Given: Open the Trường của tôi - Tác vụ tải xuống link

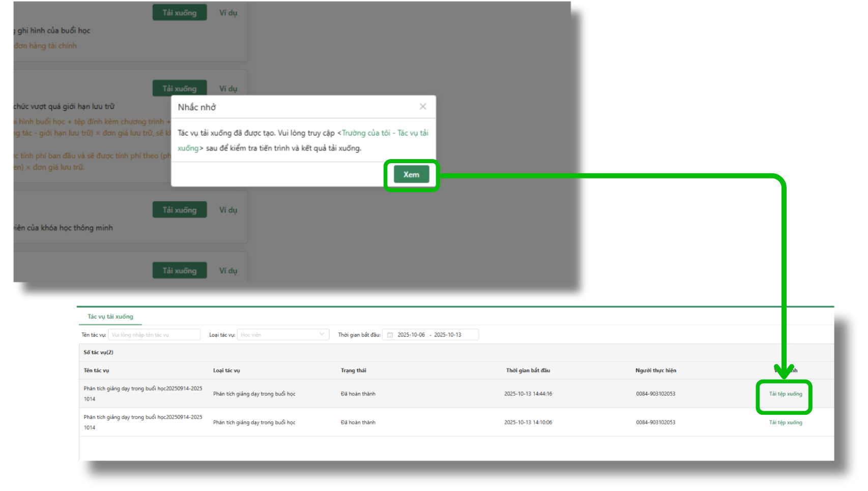Looking at the screenshot, I should click(x=385, y=133).
